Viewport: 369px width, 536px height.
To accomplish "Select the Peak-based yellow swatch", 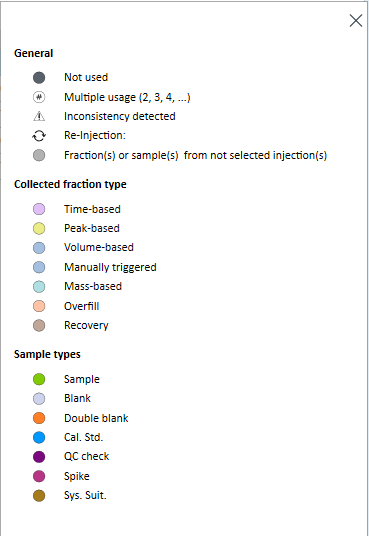I will pos(39,228).
